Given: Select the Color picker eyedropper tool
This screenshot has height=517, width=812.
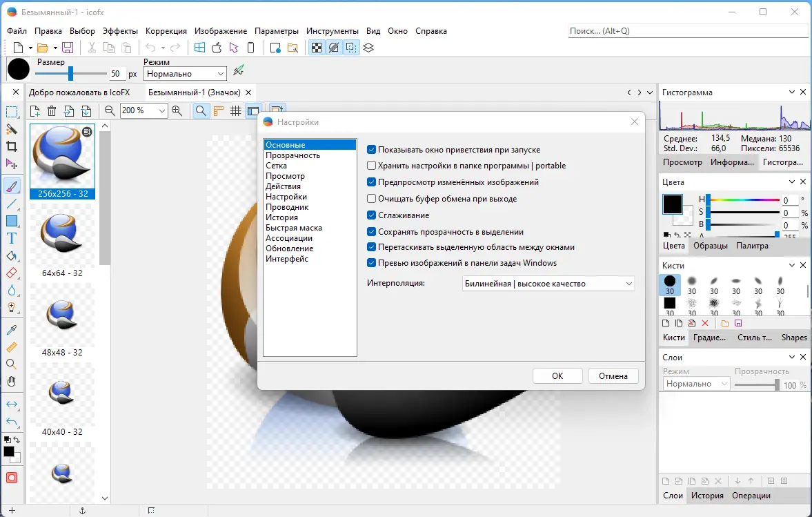Looking at the screenshot, I should [x=12, y=329].
